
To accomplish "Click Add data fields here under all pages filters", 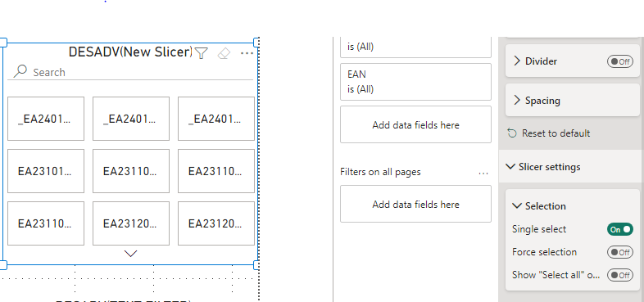I will (415, 204).
